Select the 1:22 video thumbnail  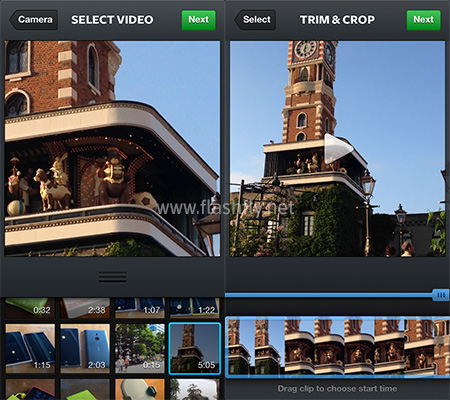(x=195, y=308)
